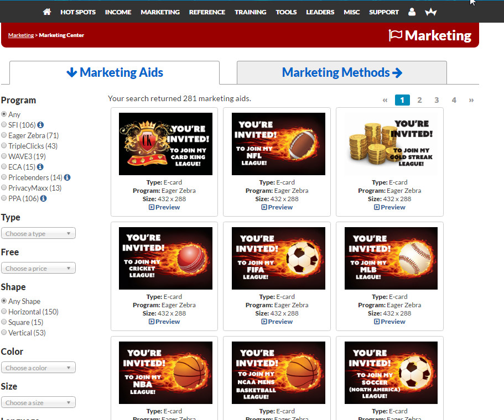
Task: Select the Any program radio button
Action: (4, 114)
